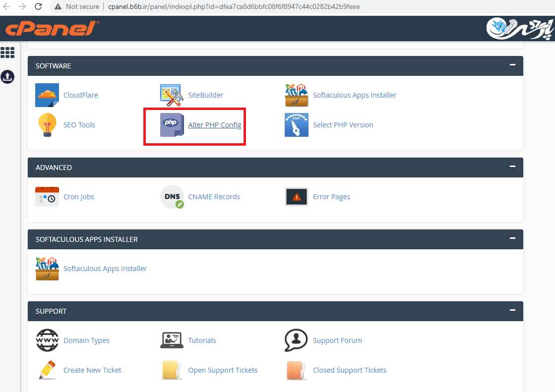
Task: Click the SiteBuilder text link
Action: tap(206, 95)
